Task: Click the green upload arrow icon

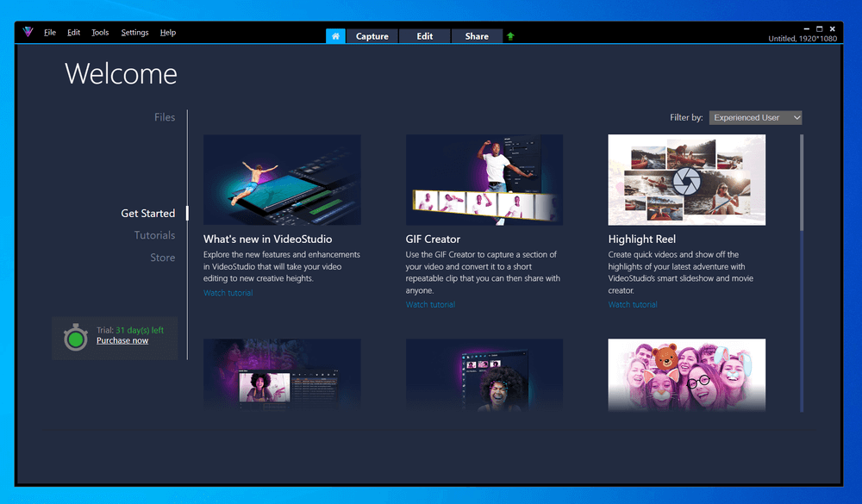Action: [x=510, y=36]
